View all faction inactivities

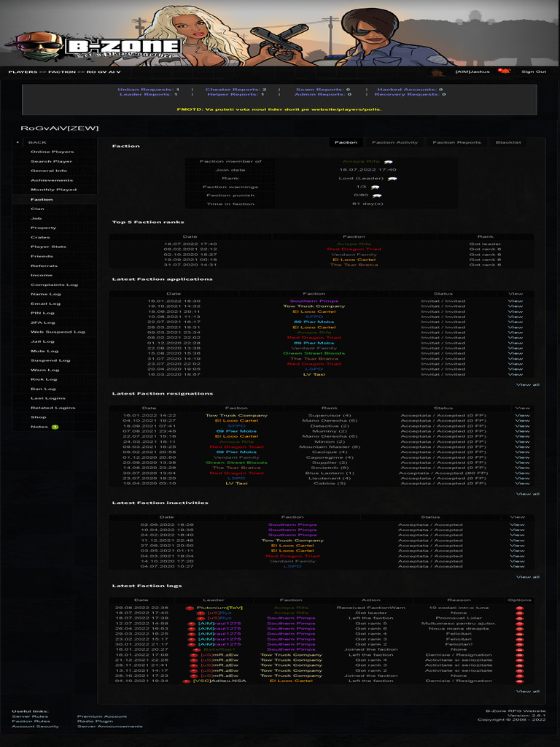point(528,577)
